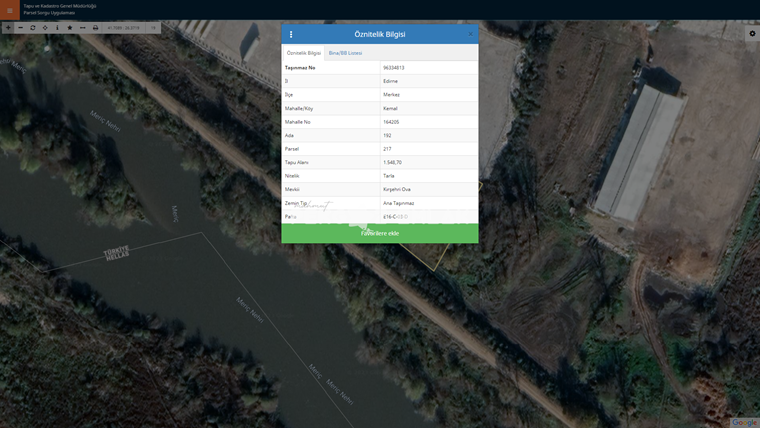
Task: Click the Favorilere ekle button
Action: click(380, 233)
